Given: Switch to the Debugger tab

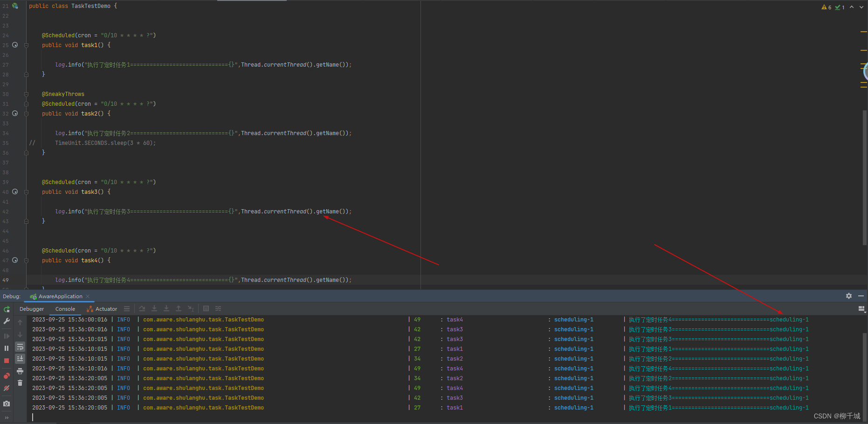Looking at the screenshot, I should coord(32,309).
